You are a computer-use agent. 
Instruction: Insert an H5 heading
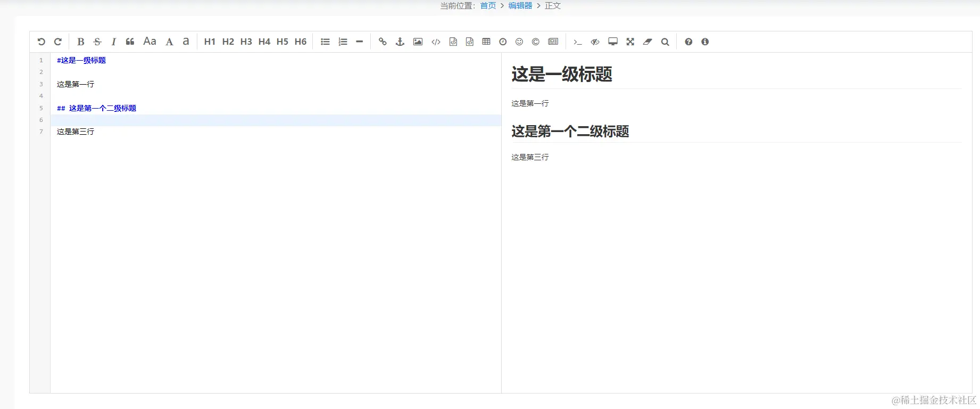click(283, 42)
